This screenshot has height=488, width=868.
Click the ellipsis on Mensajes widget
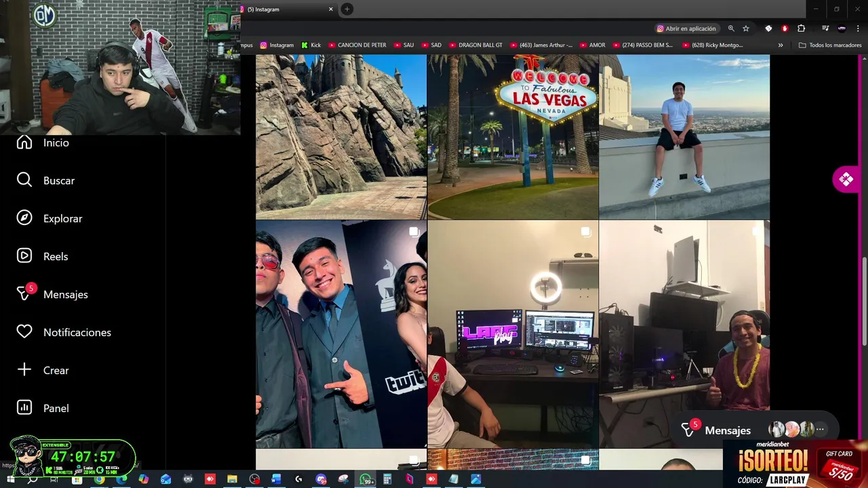tap(820, 429)
